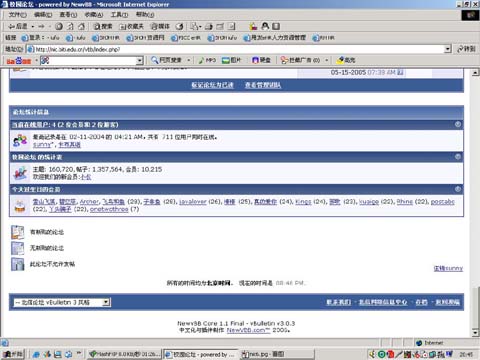The width and height of the screenshot is (480, 360).
Task: Click the MP3 search icon on Baidu toolbar
Action: (x=207, y=60)
